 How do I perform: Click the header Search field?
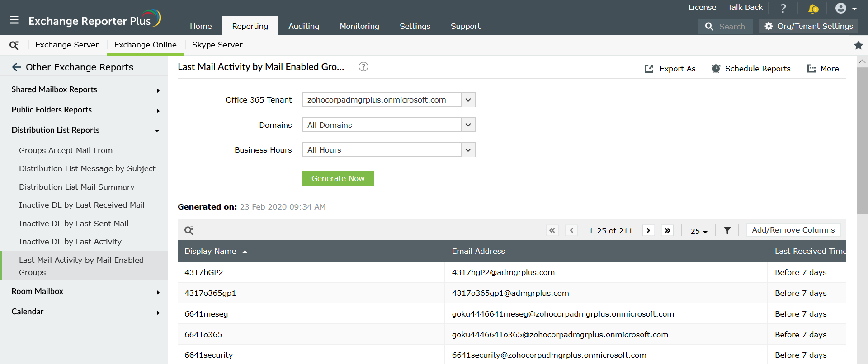coord(726,27)
